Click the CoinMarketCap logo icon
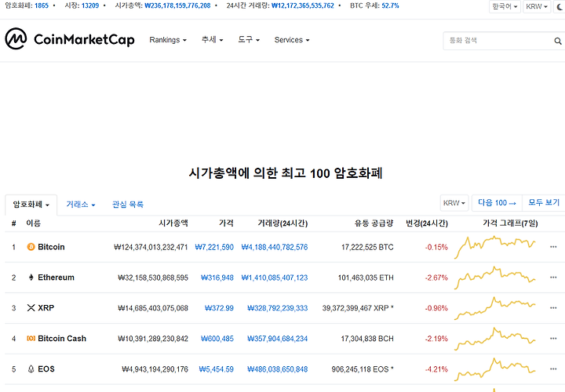The height and width of the screenshot is (392, 565). coord(16,39)
